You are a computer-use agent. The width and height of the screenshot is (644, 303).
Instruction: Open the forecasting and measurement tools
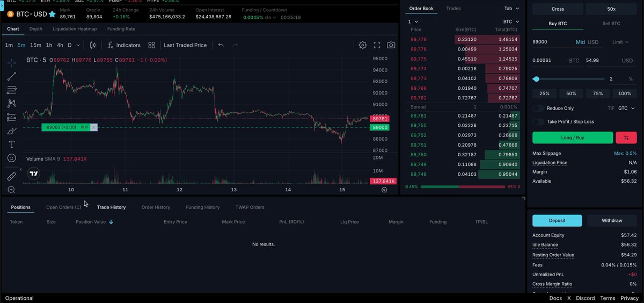pos(11,117)
